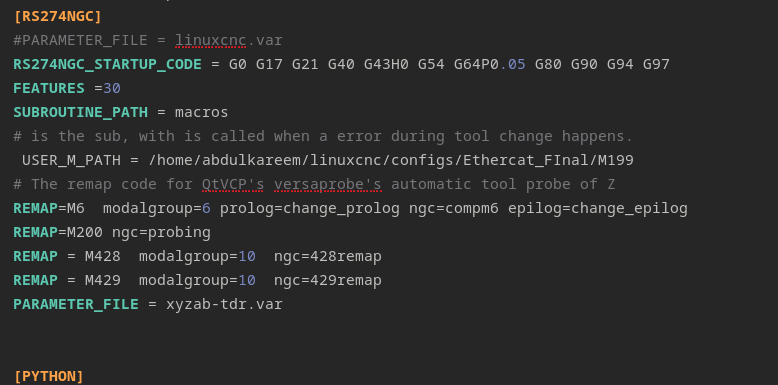The width and height of the screenshot is (778, 385).
Task: Click the underlined word versaprobe's
Action: coord(327,185)
